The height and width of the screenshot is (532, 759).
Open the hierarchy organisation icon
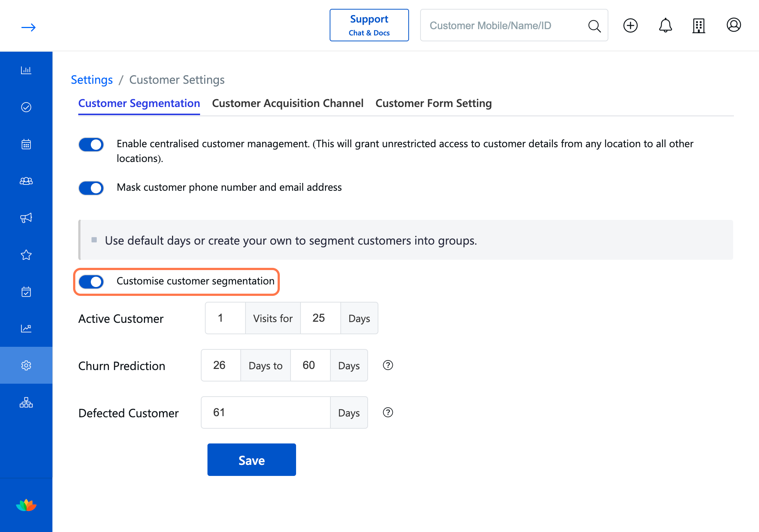[x=26, y=402]
